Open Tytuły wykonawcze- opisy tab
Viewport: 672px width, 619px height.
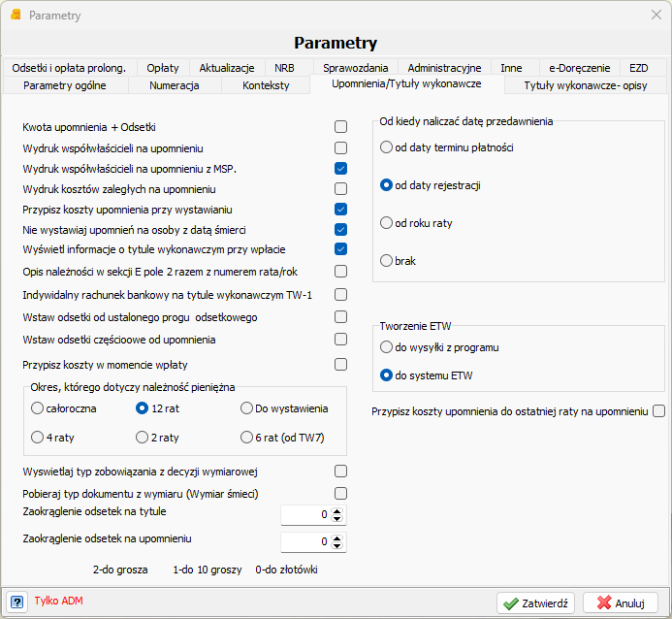586,85
